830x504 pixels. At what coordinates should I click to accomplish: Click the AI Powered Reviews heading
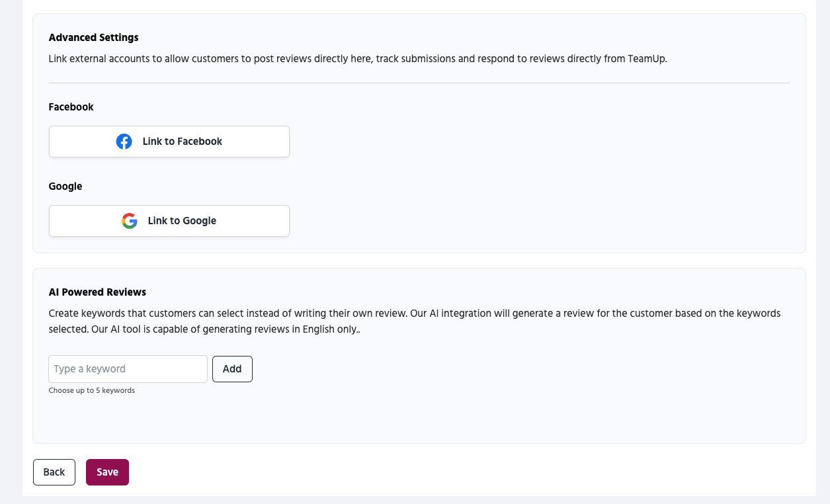97,292
